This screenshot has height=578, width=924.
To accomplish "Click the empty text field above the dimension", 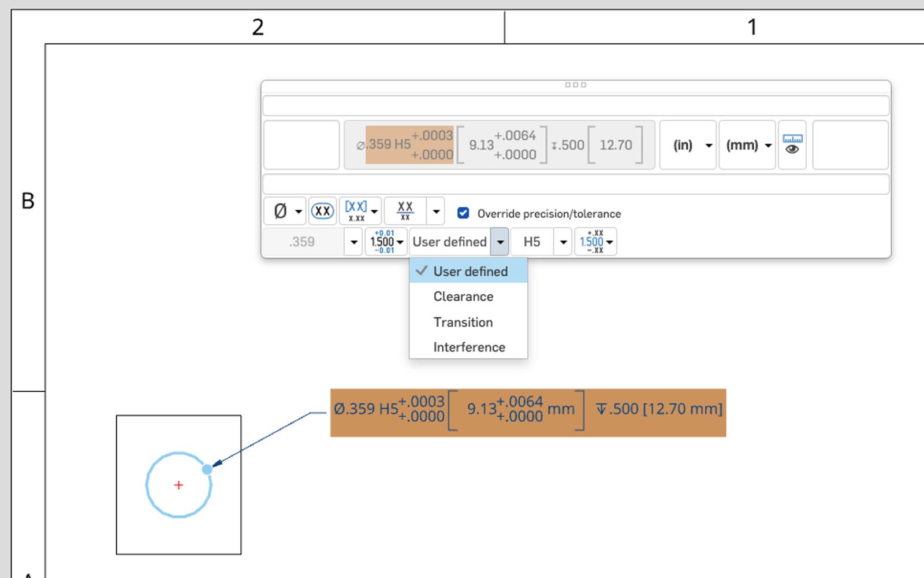I will pyautogui.click(x=576, y=106).
